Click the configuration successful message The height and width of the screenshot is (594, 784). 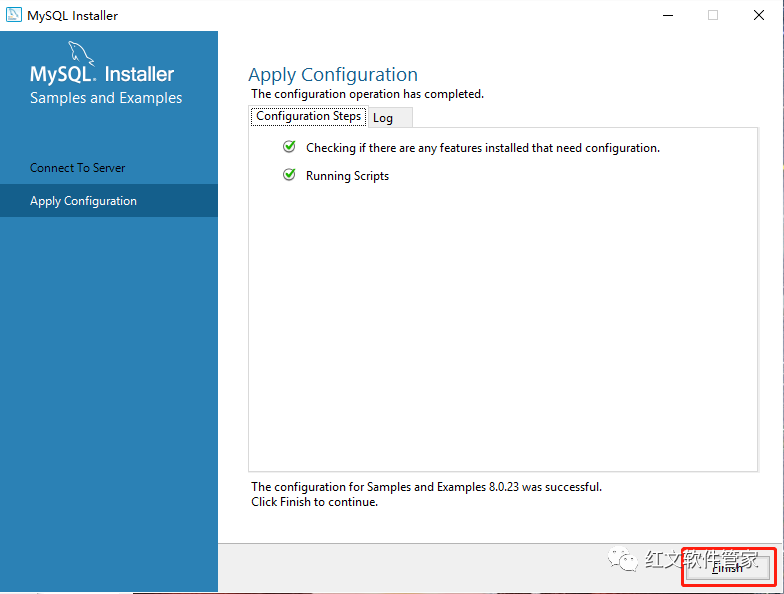(426, 487)
